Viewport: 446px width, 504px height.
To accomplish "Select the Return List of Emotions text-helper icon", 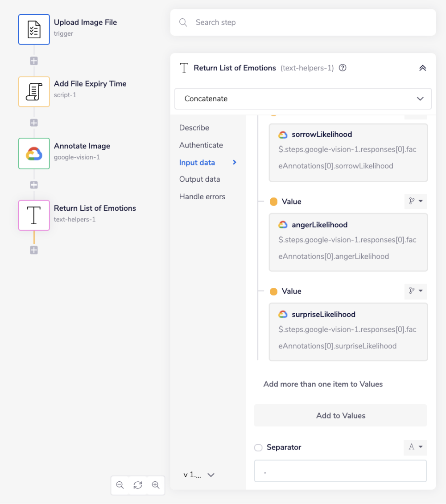I will (x=34, y=215).
